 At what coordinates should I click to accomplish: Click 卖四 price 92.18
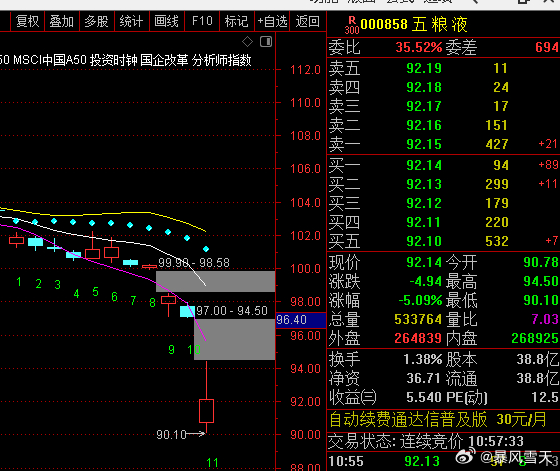[x=424, y=87]
